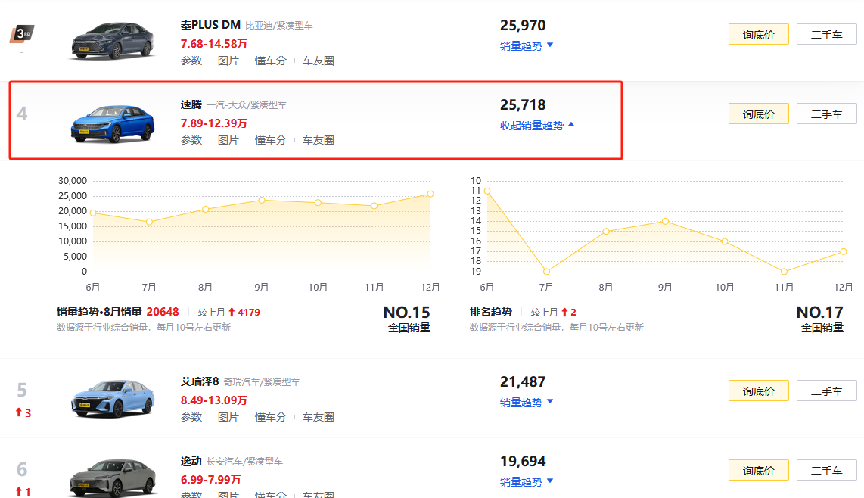This screenshot has height=498, width=864.
Task: Open the 秦PLUS DM model name link
Action: click(x=210, y=25)
